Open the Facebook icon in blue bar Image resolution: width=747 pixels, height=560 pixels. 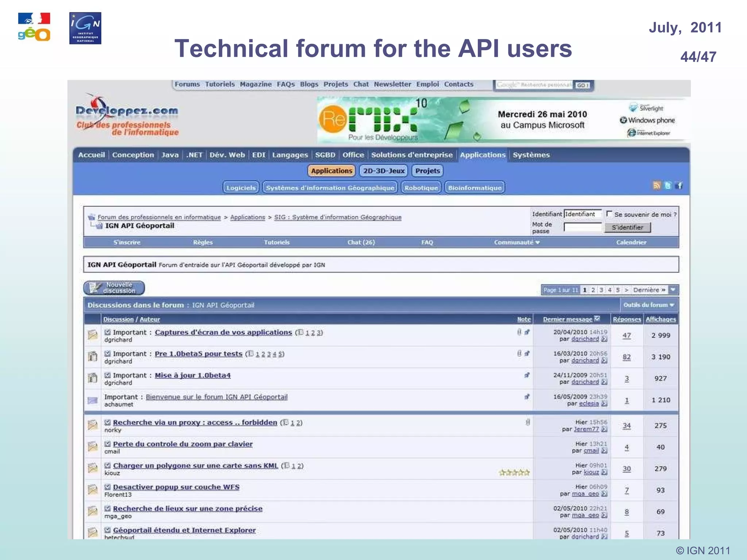click(x=679, y=186)
